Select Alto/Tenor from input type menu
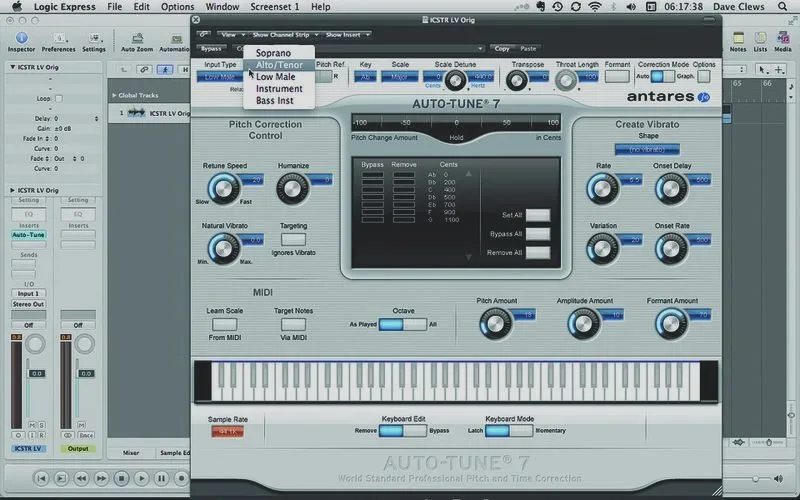 [279, 65]
